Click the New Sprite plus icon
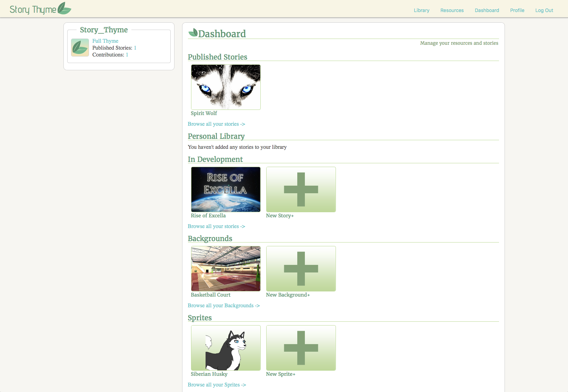Image resolution: width=568 pixels, height=392 pixels. 301,348
